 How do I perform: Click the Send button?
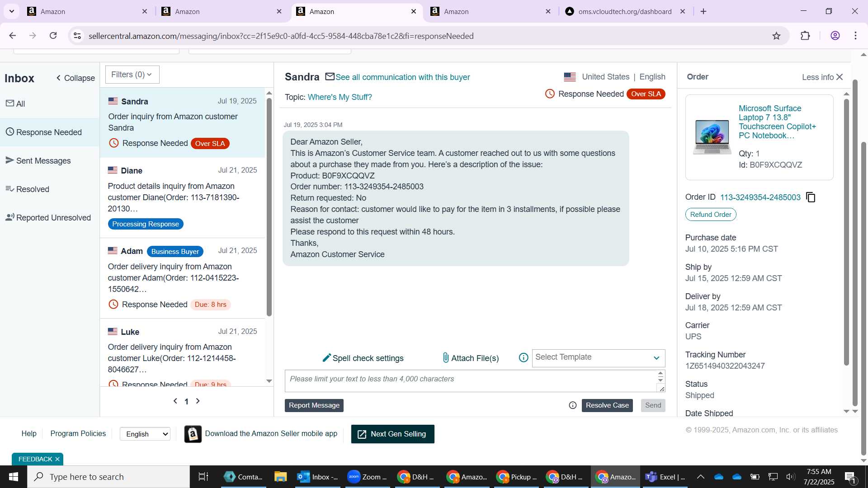[x=653, y=405]
